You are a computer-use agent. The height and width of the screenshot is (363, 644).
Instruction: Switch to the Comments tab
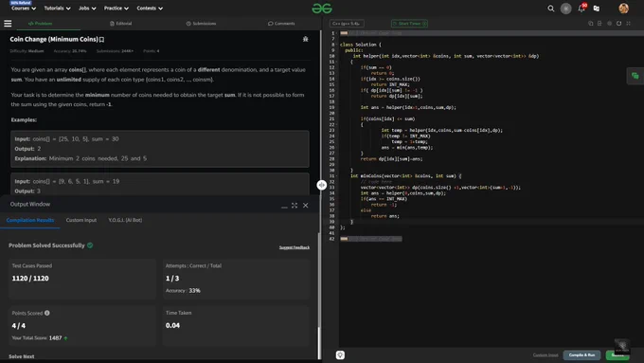(281, 24)
